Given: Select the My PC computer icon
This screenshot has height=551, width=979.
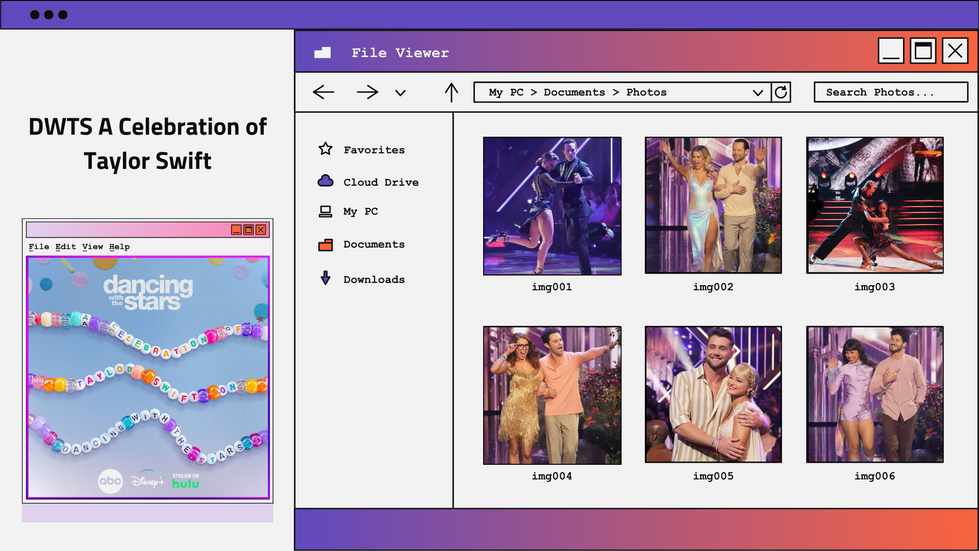Looking at the screenshot, I should 325,212.
